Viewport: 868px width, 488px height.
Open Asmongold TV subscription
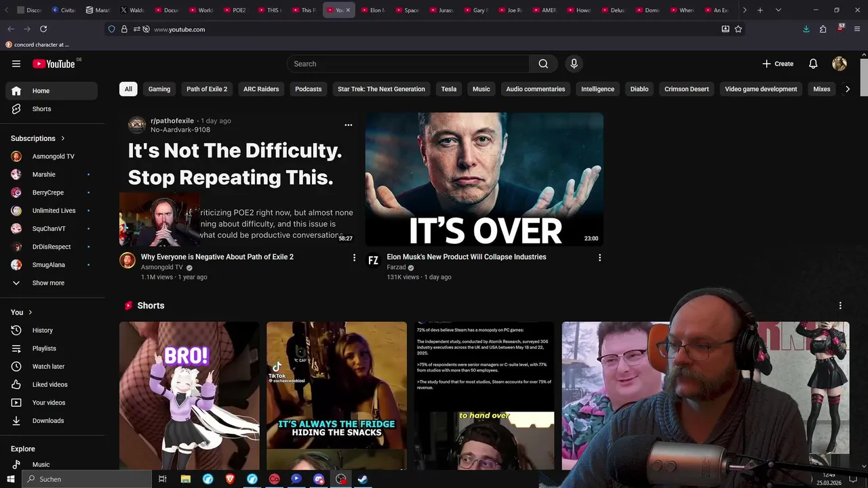(x=52, y=157)
